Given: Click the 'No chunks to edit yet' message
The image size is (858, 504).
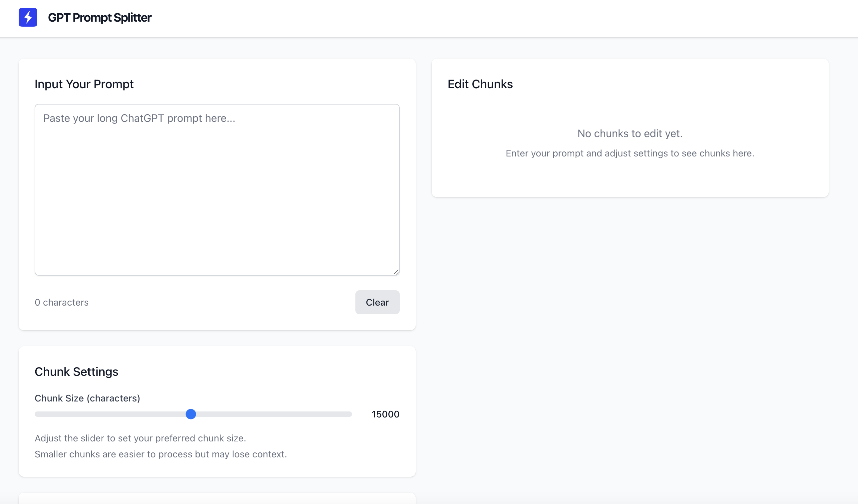Looking at the screenshot, I should [630, 133].
